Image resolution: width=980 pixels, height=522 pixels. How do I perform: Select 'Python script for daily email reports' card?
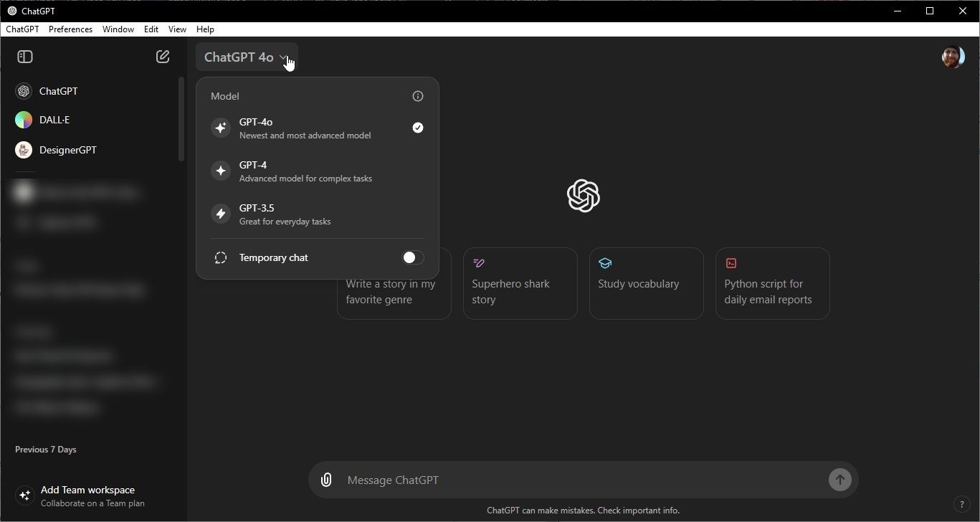[773, 283]
